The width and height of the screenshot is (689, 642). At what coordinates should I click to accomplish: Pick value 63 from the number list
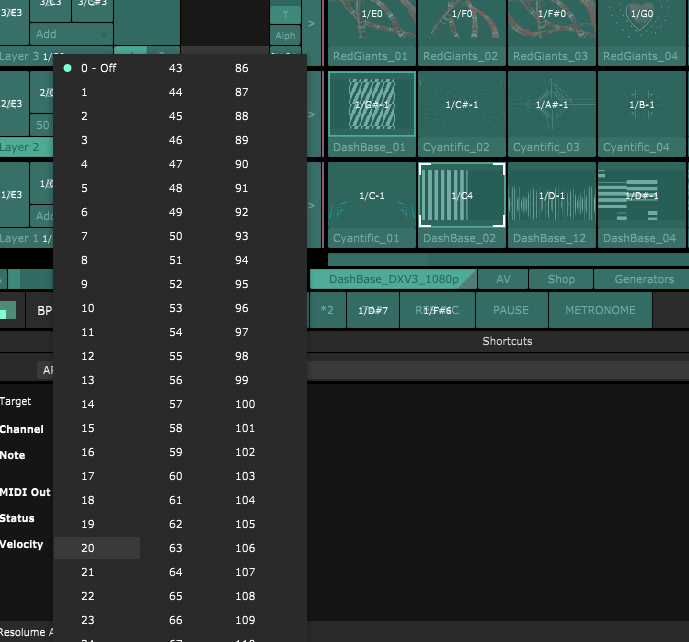pyautogui.click(x=175, y=548)
